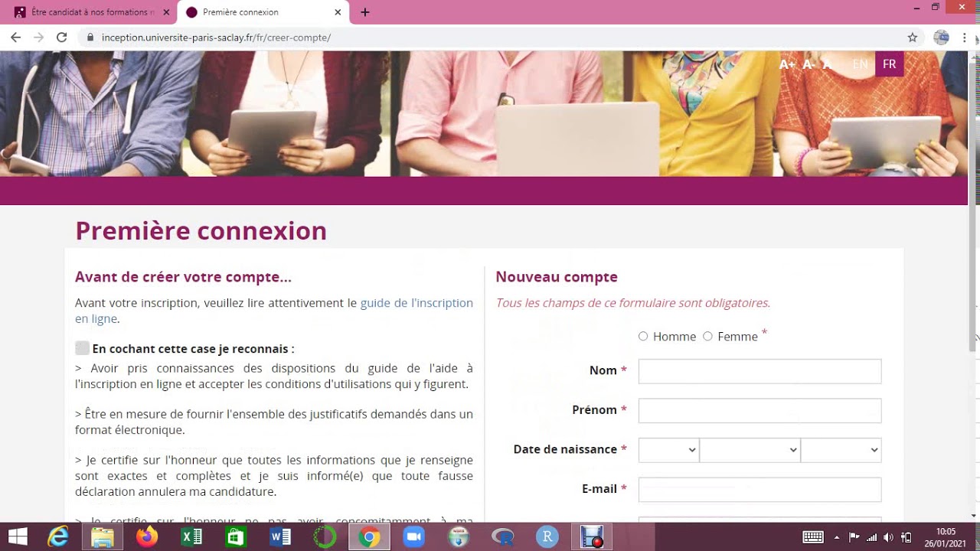Open the screen recorder taskbar icon
The image size is (980, 551).
pyautogui.click(x=591, y=536)
